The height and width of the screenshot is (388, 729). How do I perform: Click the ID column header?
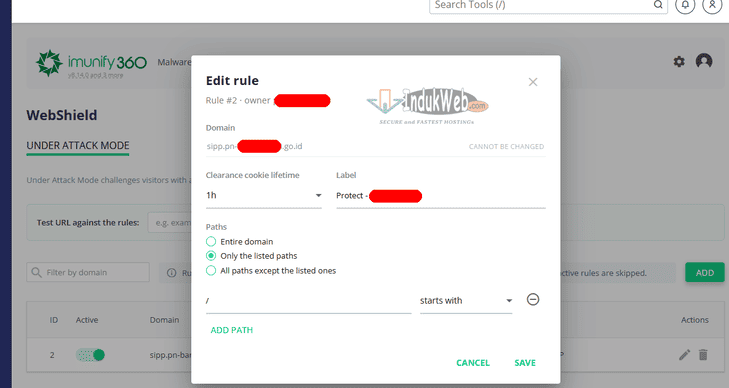click(x=54, y=320)
